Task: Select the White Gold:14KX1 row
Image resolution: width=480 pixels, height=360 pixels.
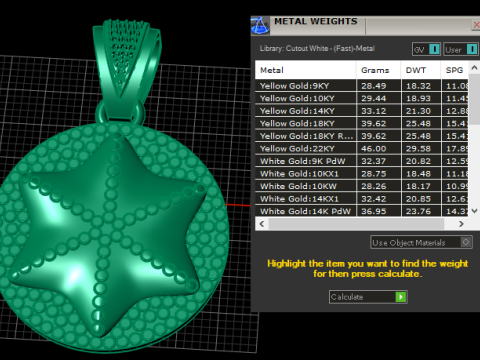Action: 362,199
